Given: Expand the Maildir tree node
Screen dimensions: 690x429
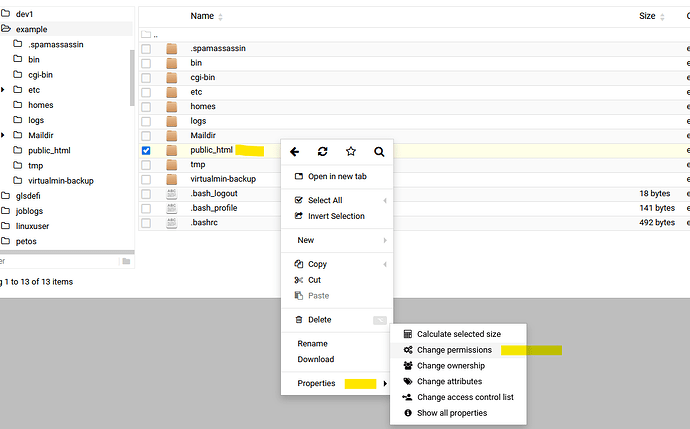Looking at the screenshot, I should click(3, 135).
